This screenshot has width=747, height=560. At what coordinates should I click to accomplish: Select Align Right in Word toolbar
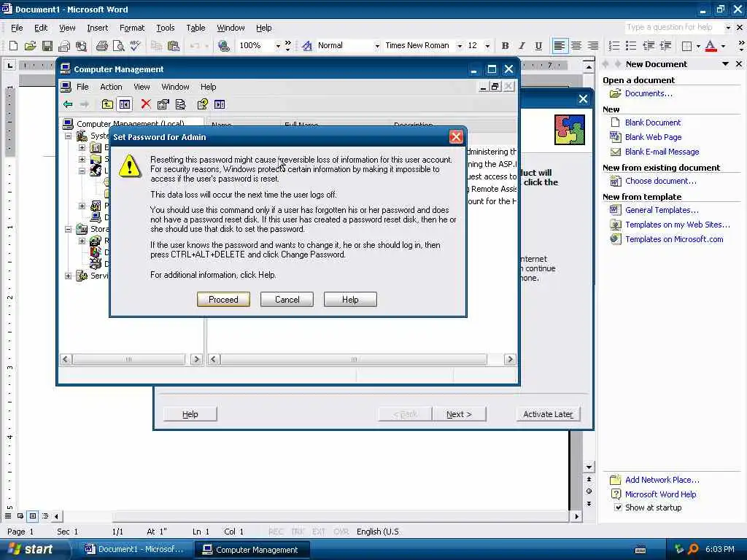coord(593,46)
